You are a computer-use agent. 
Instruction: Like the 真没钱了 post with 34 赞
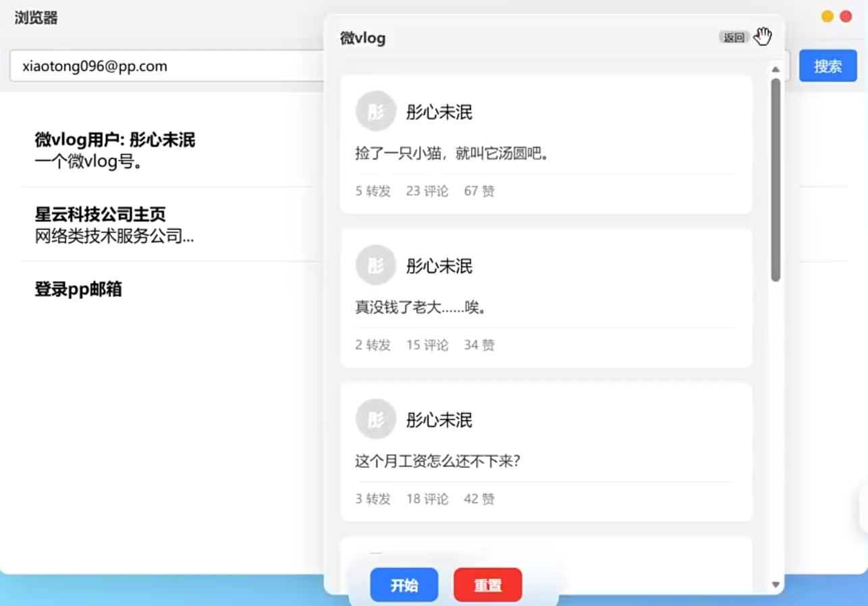point(479,346)
